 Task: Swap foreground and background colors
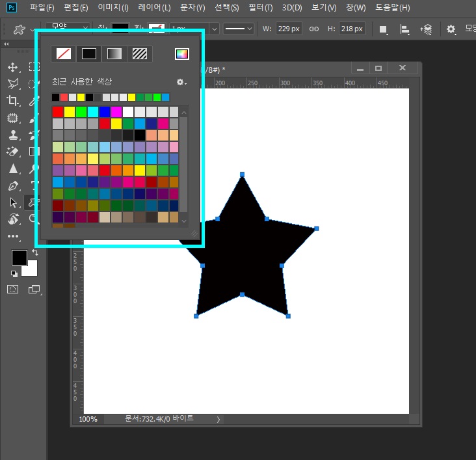(x=35, y=252)
